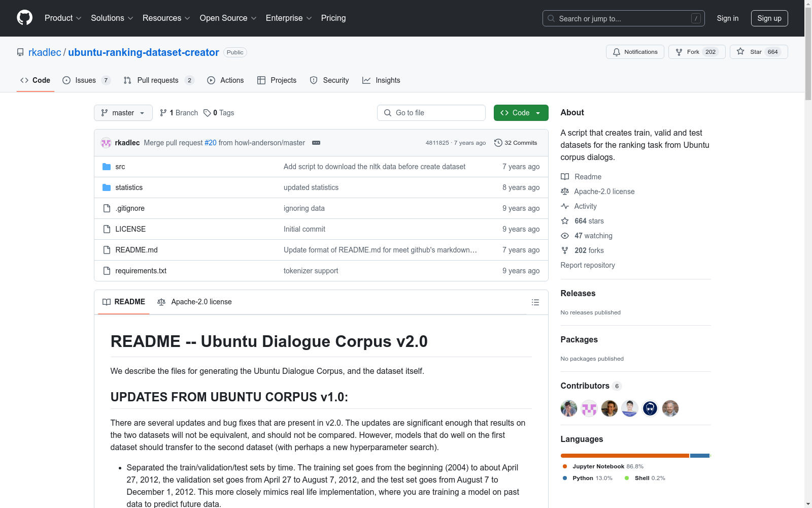
Task: Open the ubuntu-ranking-dataset-creator repository link
Action: point(144,52)
